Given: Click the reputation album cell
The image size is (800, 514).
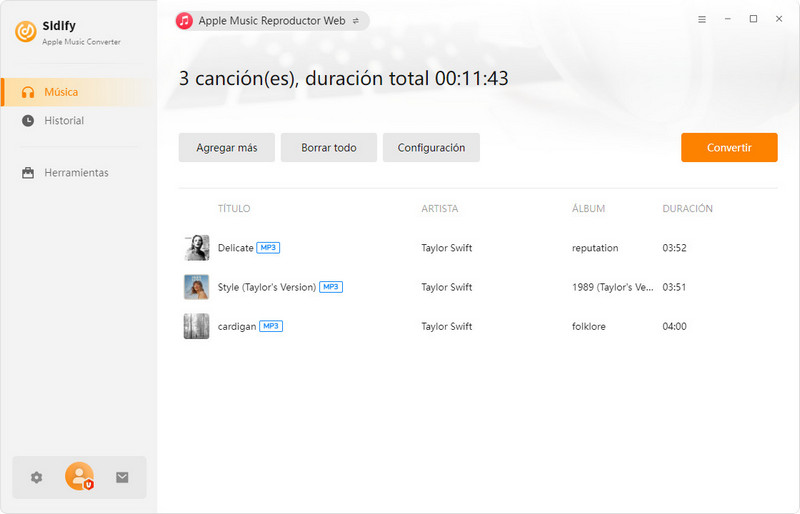Looking at the screenshot, I should coord(595,248).
